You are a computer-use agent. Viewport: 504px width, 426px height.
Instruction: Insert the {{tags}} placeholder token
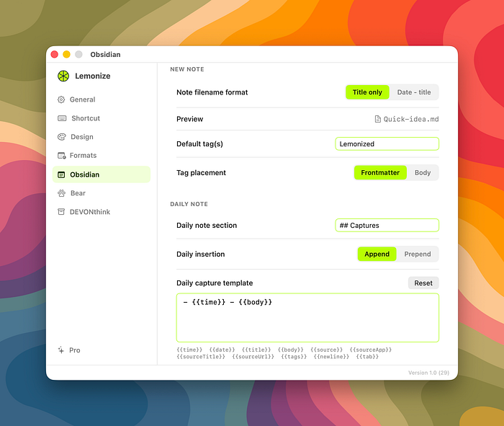(294, 357)
